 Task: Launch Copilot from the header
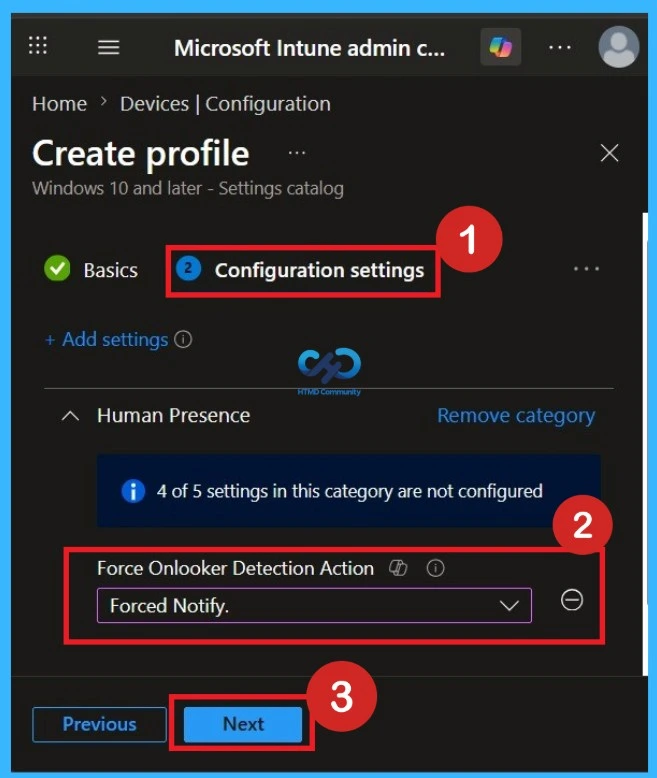(x=501, y=47)
